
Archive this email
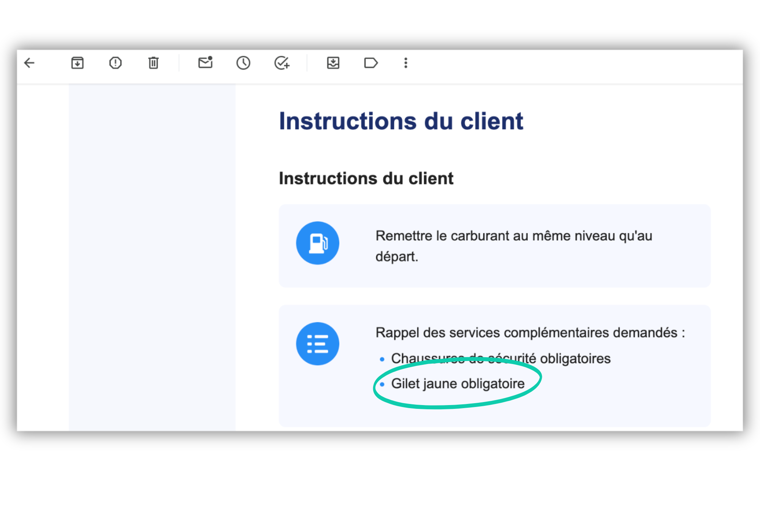pos(78,63)
